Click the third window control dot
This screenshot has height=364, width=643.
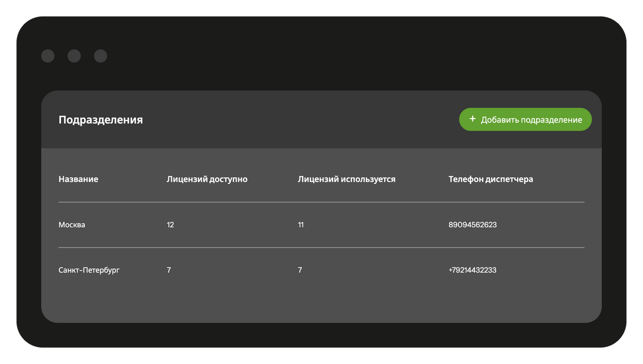(x=100, y=56)
